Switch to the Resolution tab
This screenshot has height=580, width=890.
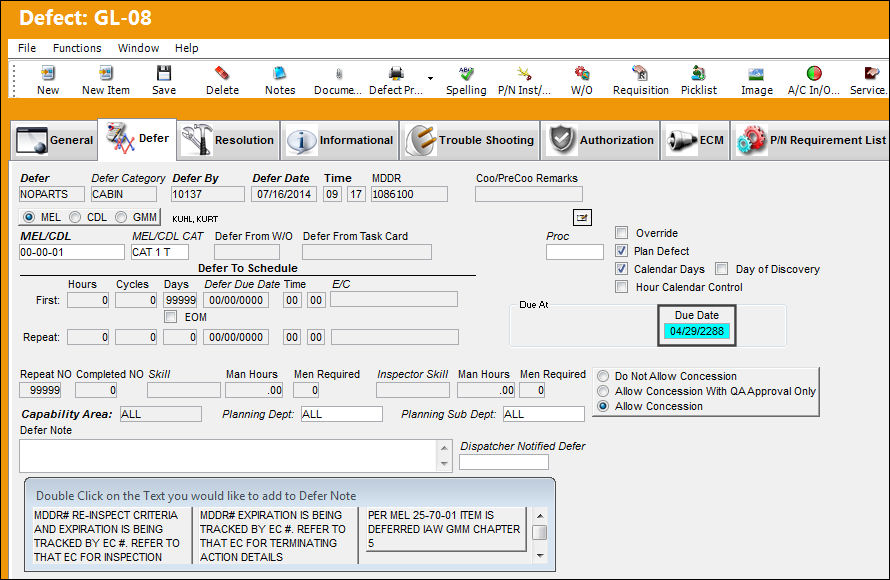click(x=228, y=141)
